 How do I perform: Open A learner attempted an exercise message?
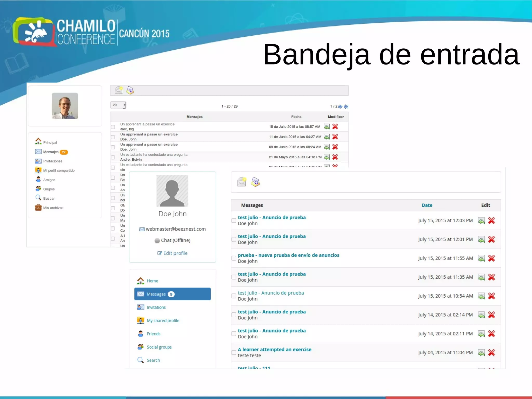(x=275, y=350)
